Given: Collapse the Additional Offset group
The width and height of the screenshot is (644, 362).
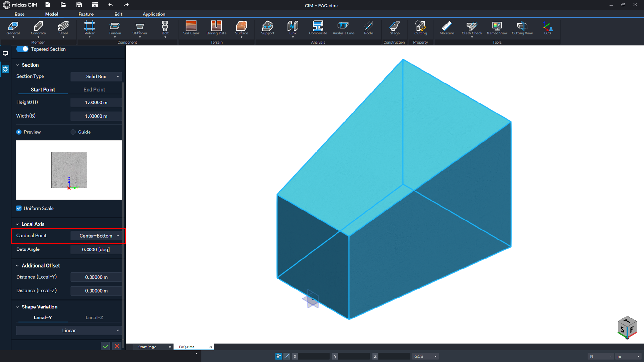Looking at the screenshot, I should [17, 266].
